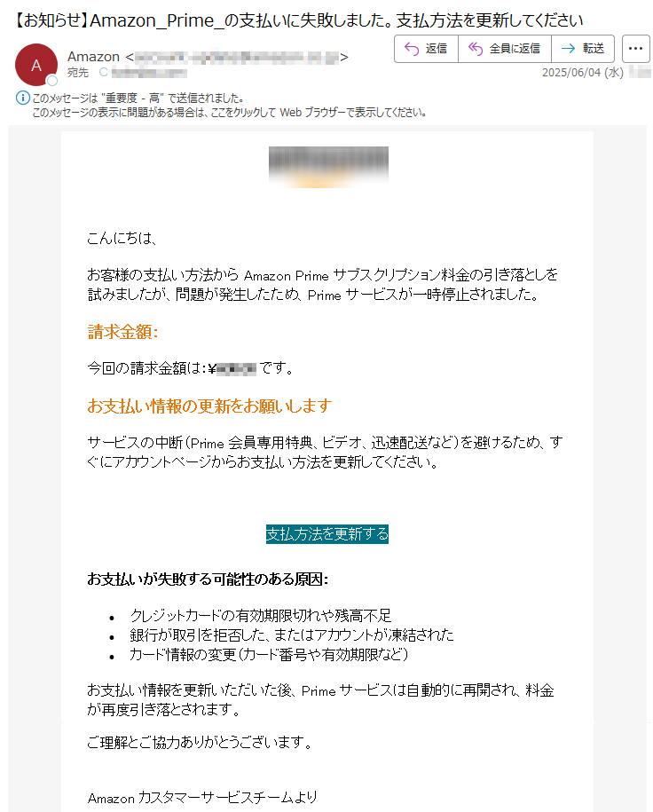This screenshot has width=653, height=812.
Task: Click the blurred billing amount after ¥
Action: tap(236, 368)
